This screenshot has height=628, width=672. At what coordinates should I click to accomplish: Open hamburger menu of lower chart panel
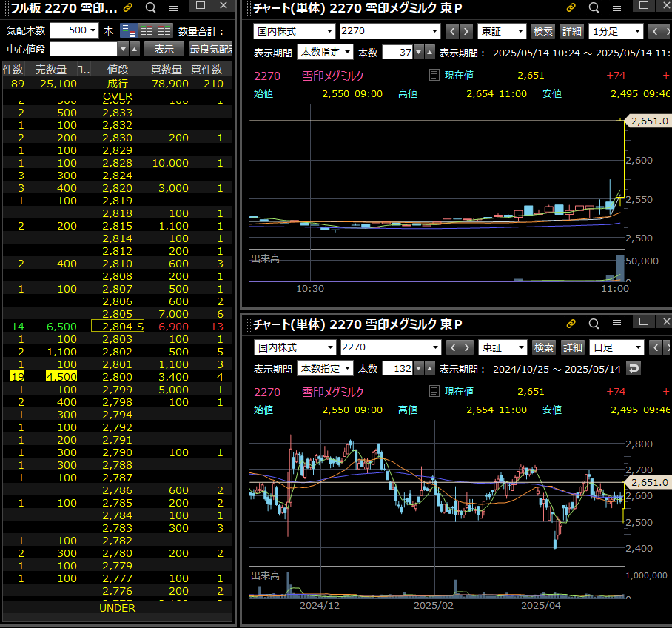coord(616,324)
